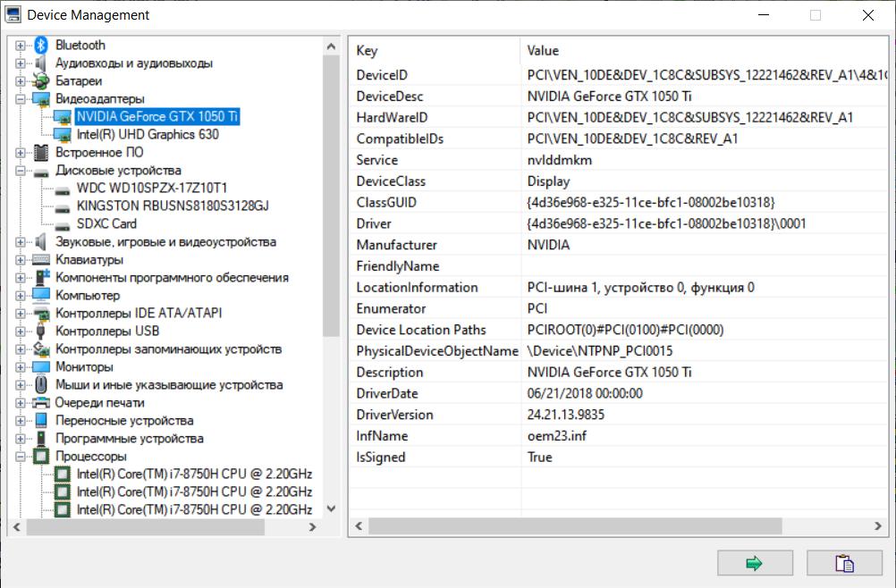The height and width of the screenshot is (588, 896).
Task: Click the computer icon beside Компьютер
Action: 40,295
